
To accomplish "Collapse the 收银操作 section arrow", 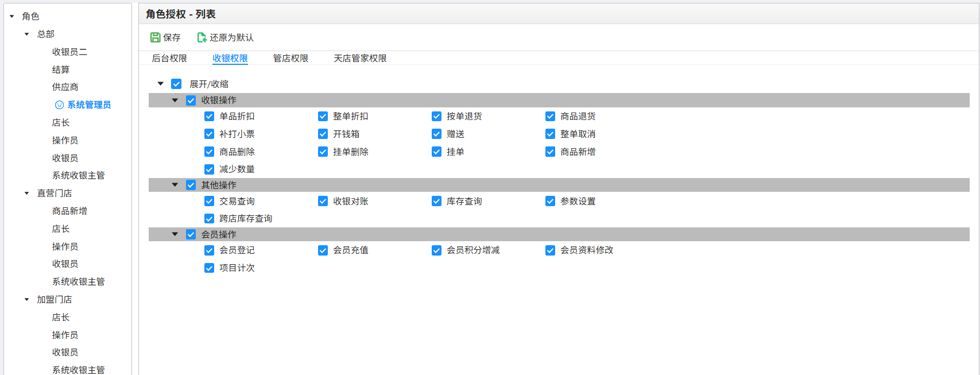I will click(175, 100).
